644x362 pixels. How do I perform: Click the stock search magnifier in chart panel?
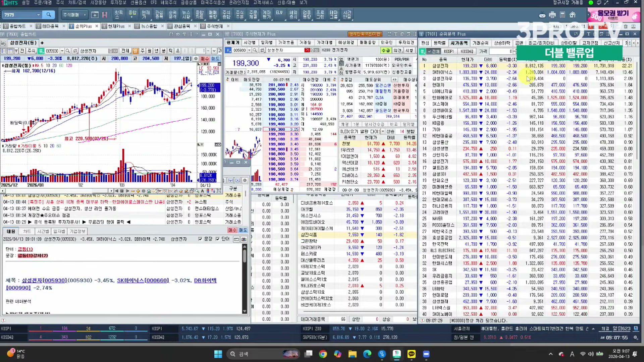click(67, 51)
